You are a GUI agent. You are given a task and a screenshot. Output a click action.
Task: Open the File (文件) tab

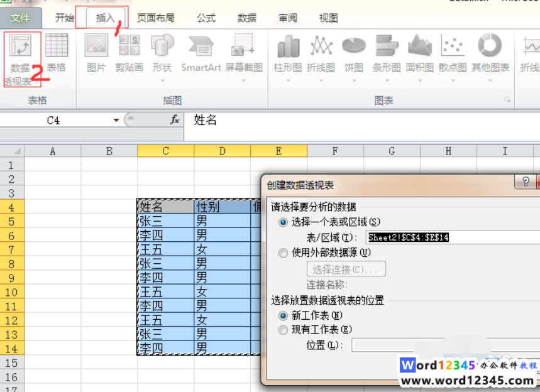click(20, 18)
